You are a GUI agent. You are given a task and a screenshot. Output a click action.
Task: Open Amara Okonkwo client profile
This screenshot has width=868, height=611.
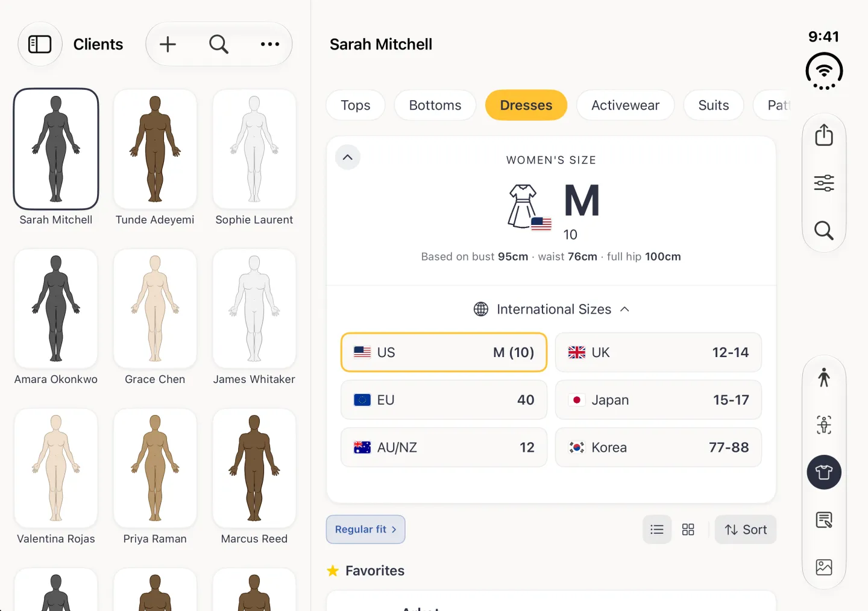56,308
